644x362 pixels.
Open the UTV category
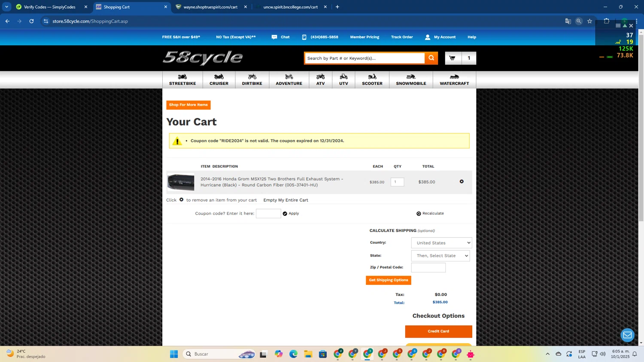pyautogui.click(x=343, y=80)
